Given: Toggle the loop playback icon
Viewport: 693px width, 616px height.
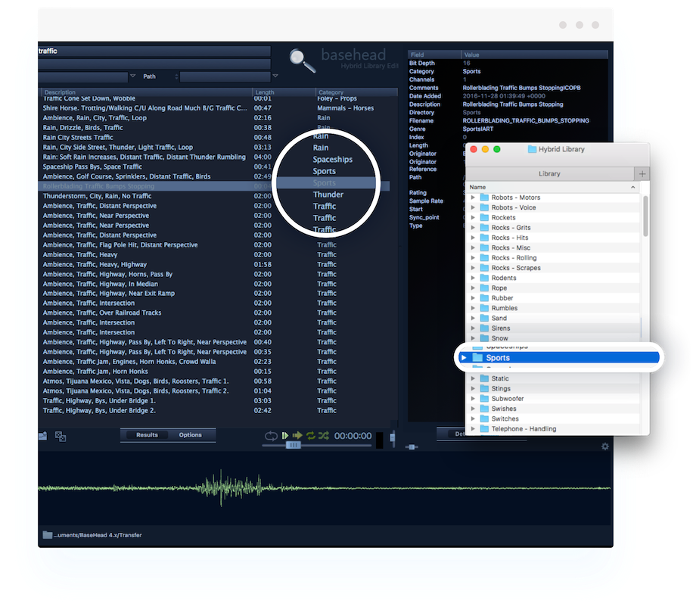Looking at the screenshot, I should [x=271, y=436].
